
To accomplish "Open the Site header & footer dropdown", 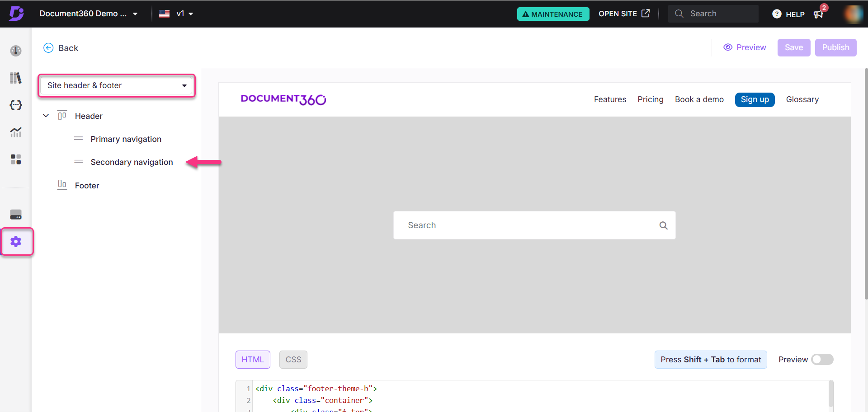I will pyautogui.click(x=116, y=85).
